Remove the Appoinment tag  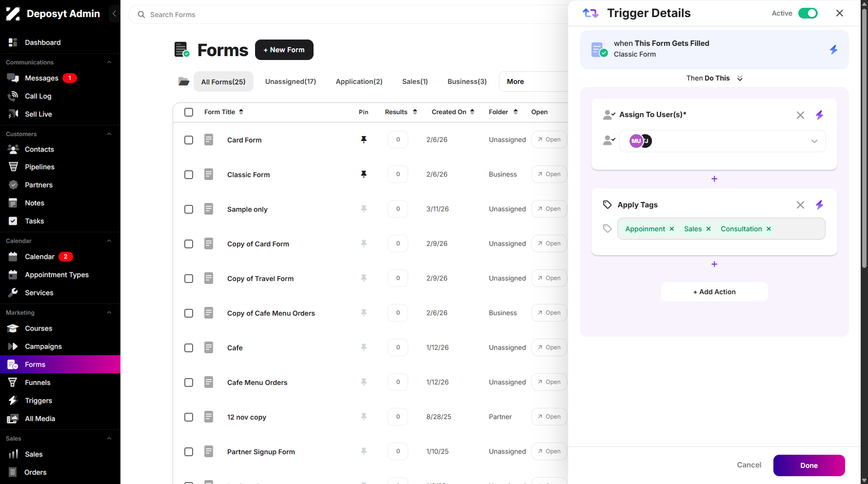[671, 229]
